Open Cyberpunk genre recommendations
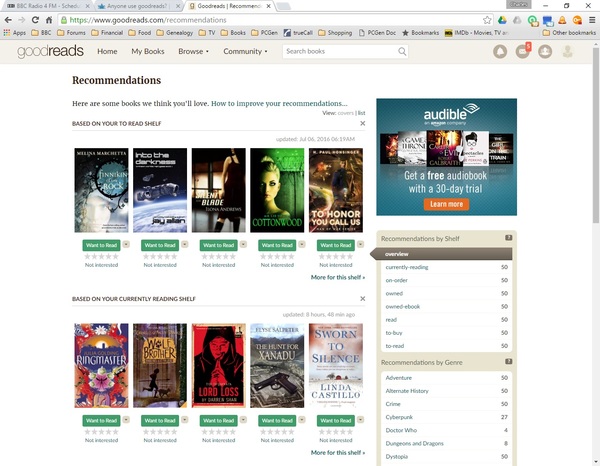This screenshot has height=466, width=600. pyautogui.click(x=399, y=417)
